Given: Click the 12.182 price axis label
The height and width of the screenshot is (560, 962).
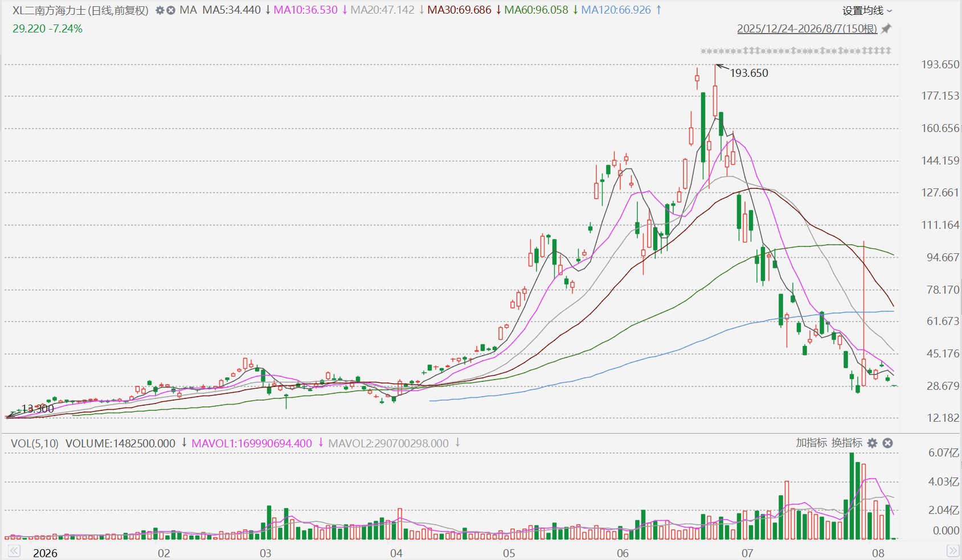Looking at the screenshot, I should (x=943, y=418).
